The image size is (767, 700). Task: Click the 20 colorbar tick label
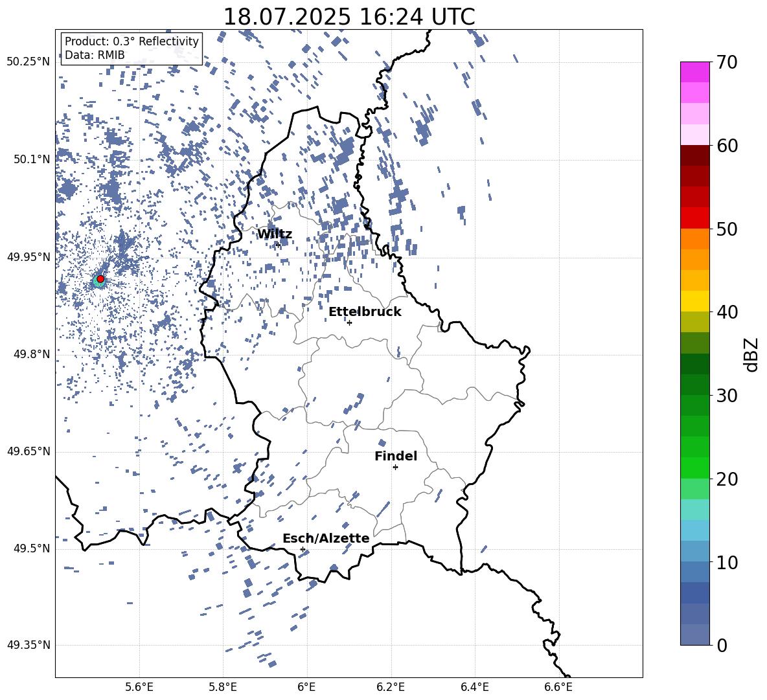click(726, 479)
